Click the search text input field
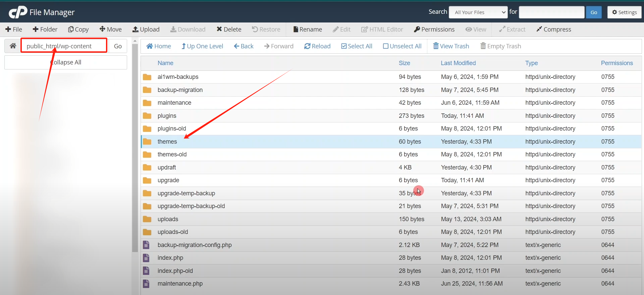644x295 pixels. 551,12
